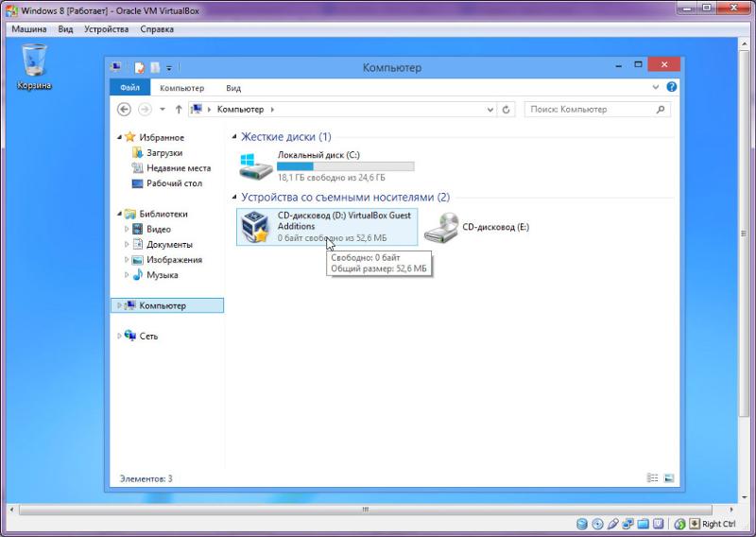Image resolution: width=756 pixels, height=537 pixels.
Task: Click the forward navigation arrow in Explorer
Action: pyautogui.click(x=145, y=110)
